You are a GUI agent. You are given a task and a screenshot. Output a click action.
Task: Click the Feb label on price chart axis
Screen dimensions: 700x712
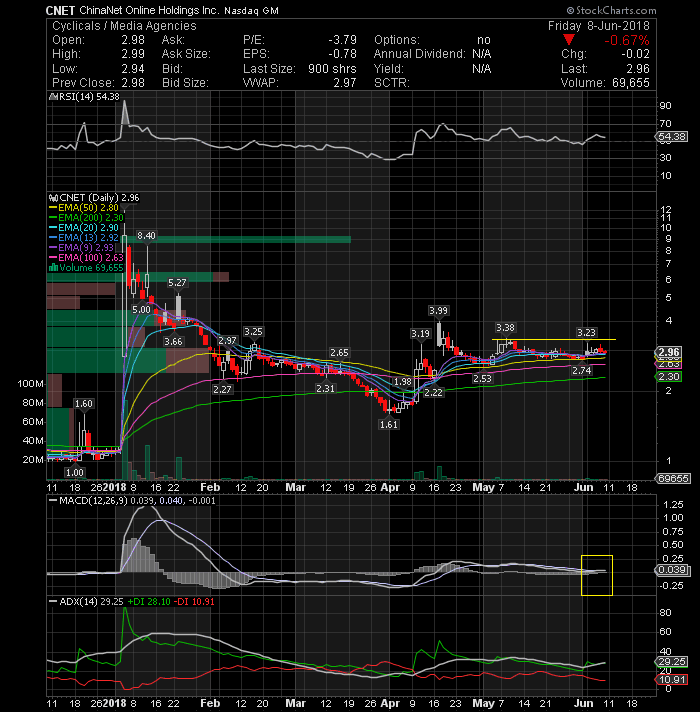(210, 487)
